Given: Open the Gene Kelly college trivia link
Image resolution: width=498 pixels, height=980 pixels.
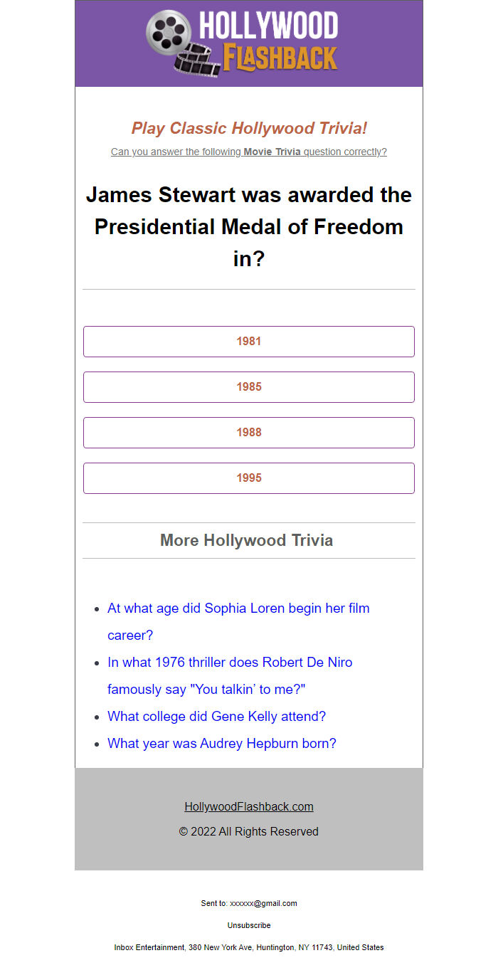Looking at the screenshot, I should point(216,717).
